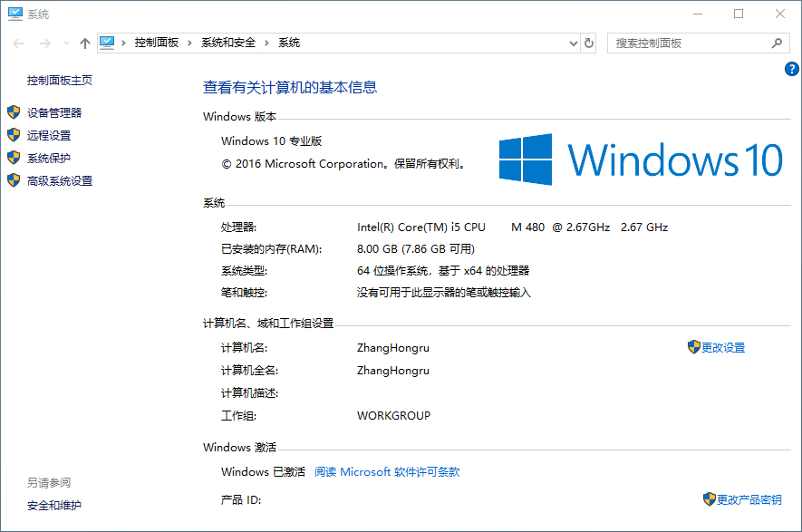Click the computer icon in address bar

[108, 43]
